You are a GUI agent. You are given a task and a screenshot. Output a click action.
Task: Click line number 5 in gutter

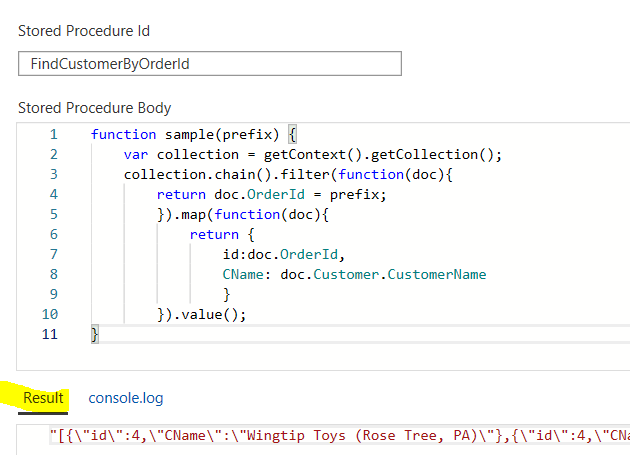pos(54,214)
